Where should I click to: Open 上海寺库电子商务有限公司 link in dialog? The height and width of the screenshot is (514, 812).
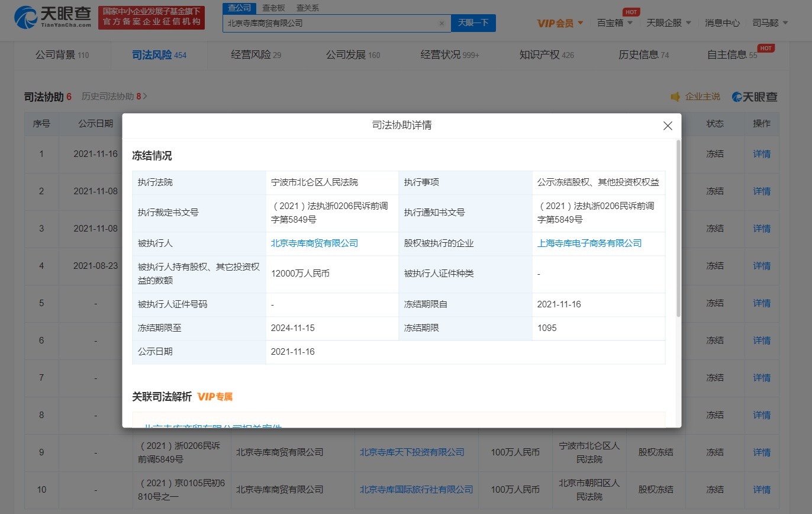[x=589, y=243]
